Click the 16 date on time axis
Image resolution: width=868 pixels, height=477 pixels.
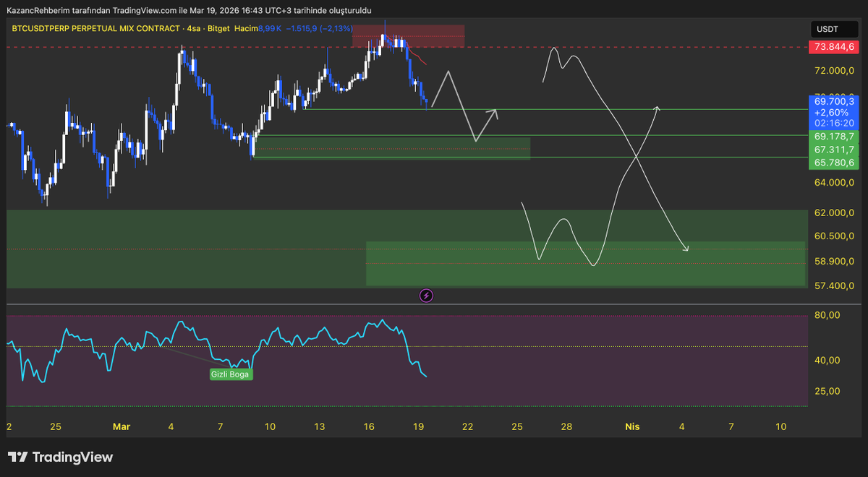pos(369,427)
